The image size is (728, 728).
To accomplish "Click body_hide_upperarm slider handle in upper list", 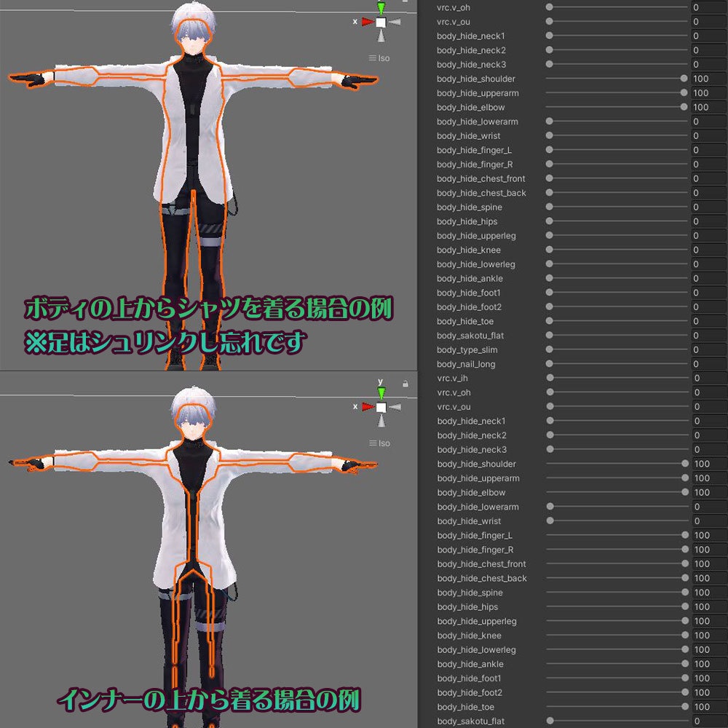I will coord(684,92).
